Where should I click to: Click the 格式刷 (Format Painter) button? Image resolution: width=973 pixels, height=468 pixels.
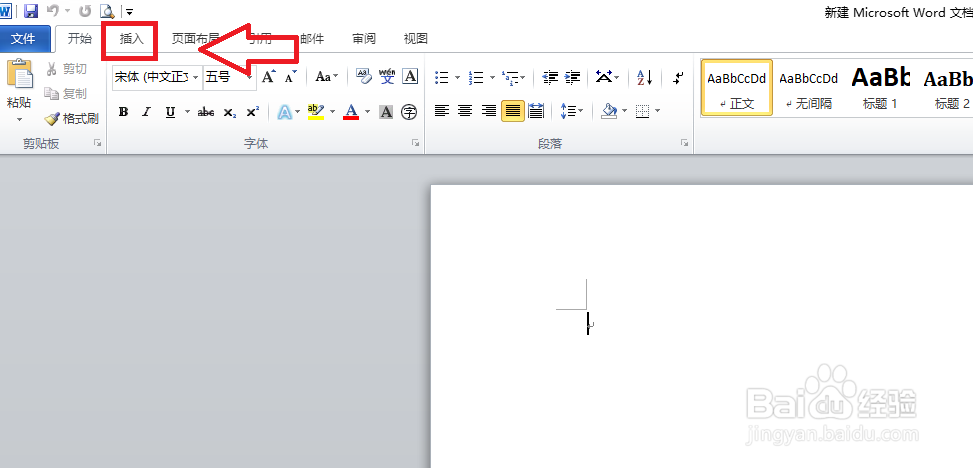click(x=72, y=119)
